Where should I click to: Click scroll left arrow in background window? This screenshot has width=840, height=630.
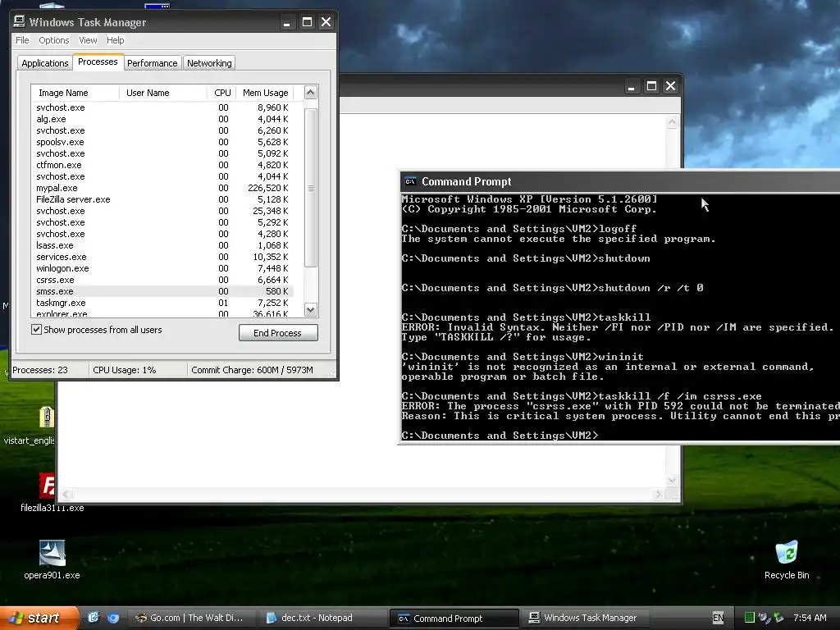pyautogui.click(x=66, y=494)
